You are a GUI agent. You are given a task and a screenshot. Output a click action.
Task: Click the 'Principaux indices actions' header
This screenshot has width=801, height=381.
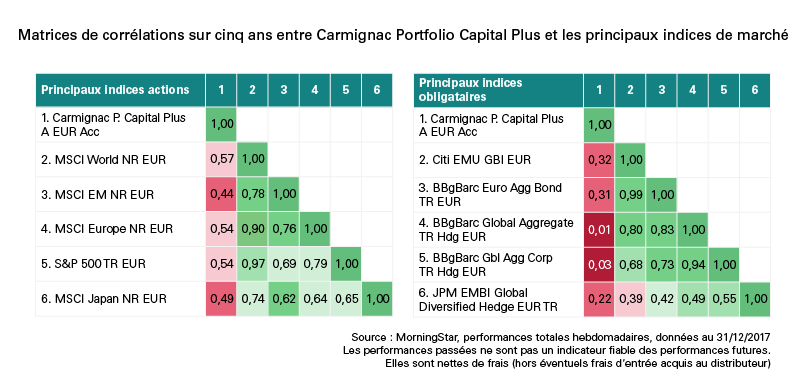[x=115, y=90]
